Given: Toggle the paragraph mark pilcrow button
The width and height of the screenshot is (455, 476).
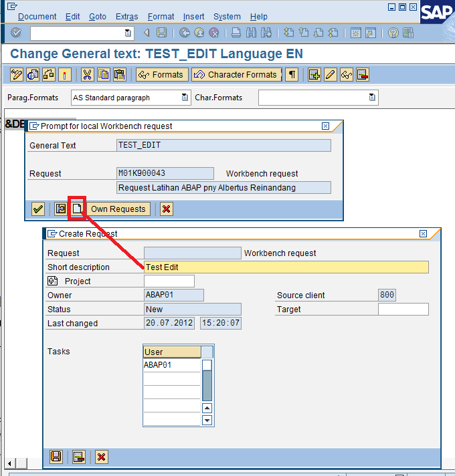Looking at the screenshot, I should point(292,75).
